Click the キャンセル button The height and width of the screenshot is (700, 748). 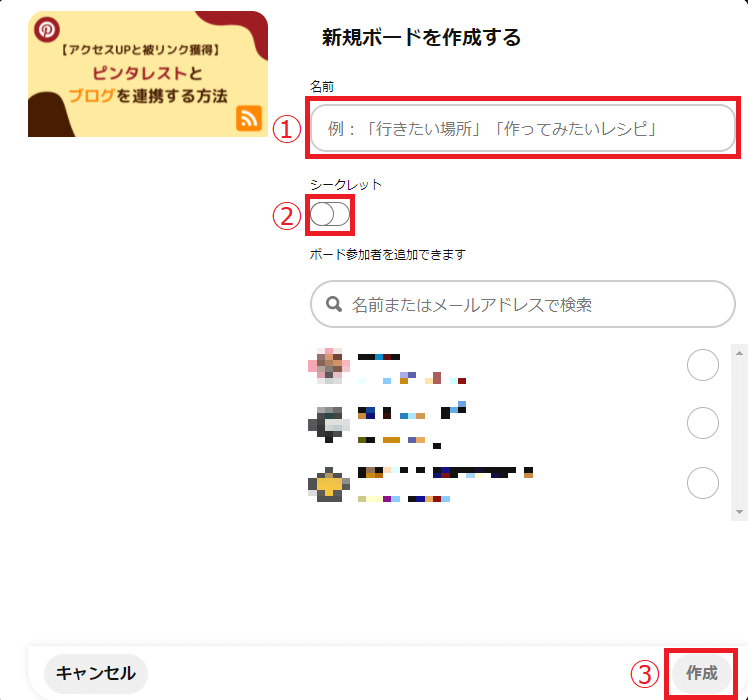point(96,673)
